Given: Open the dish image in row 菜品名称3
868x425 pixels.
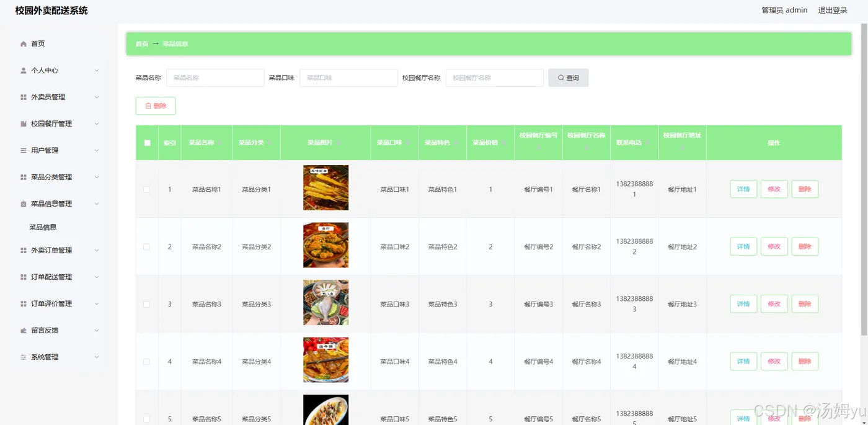Looking at the screenshot, I should point(325,302).
